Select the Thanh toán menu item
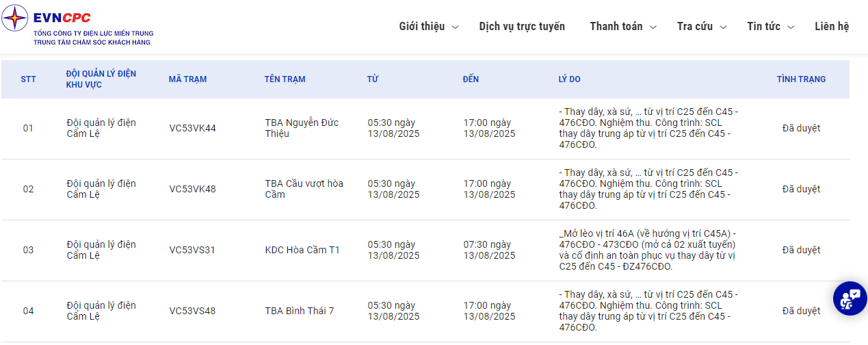Screen dimensions: 868x345 (616, 26)
